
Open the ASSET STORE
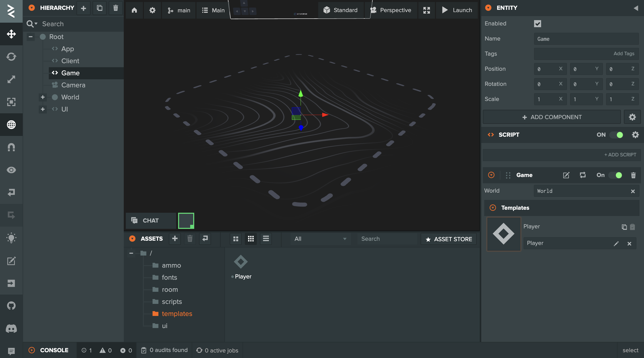tap(449, 239)
